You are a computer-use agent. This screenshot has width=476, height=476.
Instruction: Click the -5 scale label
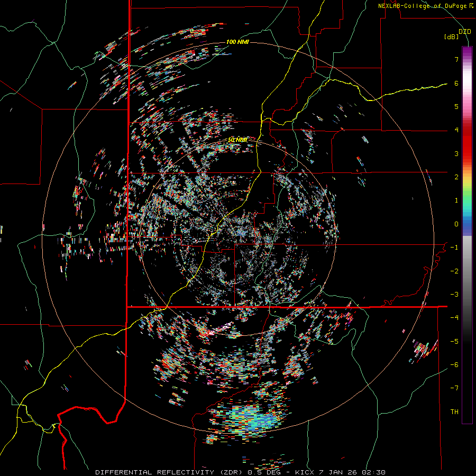[454, 342]
